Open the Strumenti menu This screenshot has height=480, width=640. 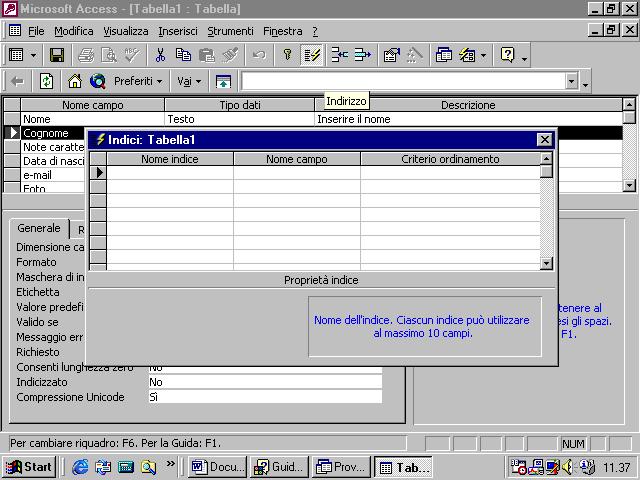(230, 31)
